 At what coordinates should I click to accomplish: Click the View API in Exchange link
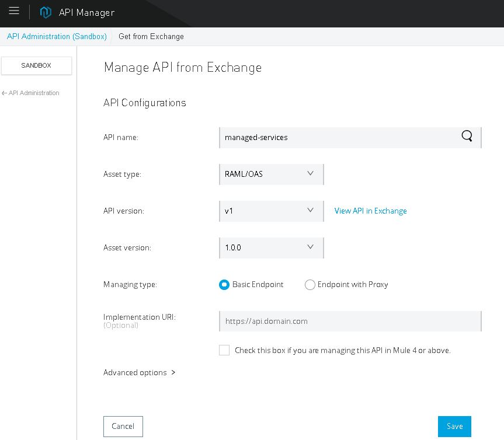coord(370,211)
